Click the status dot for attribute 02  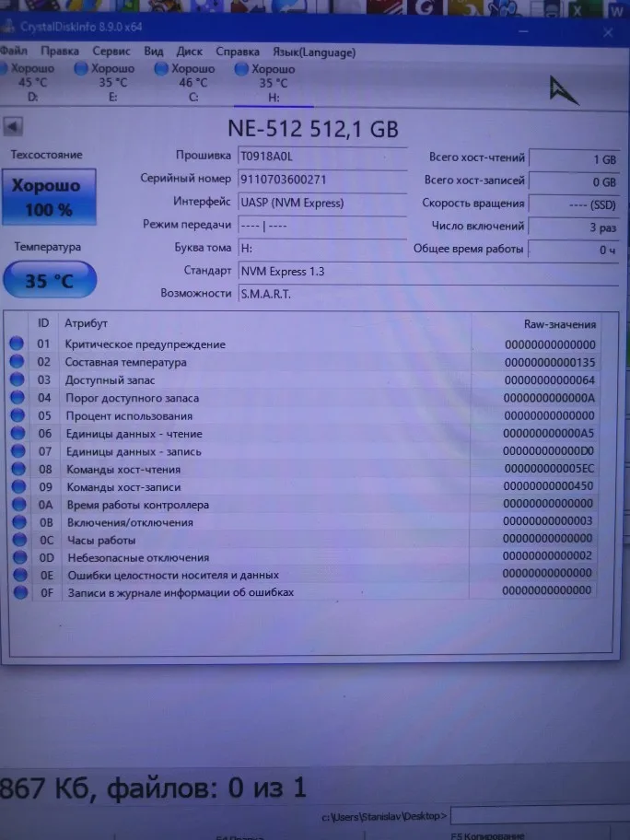coord(17,362)
